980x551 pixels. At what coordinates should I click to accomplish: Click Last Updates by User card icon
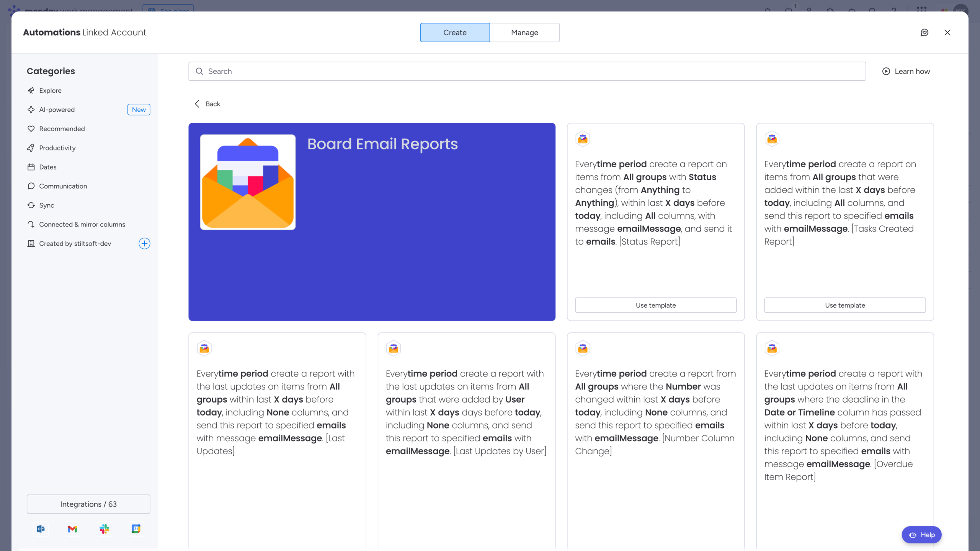click(394, 348)
